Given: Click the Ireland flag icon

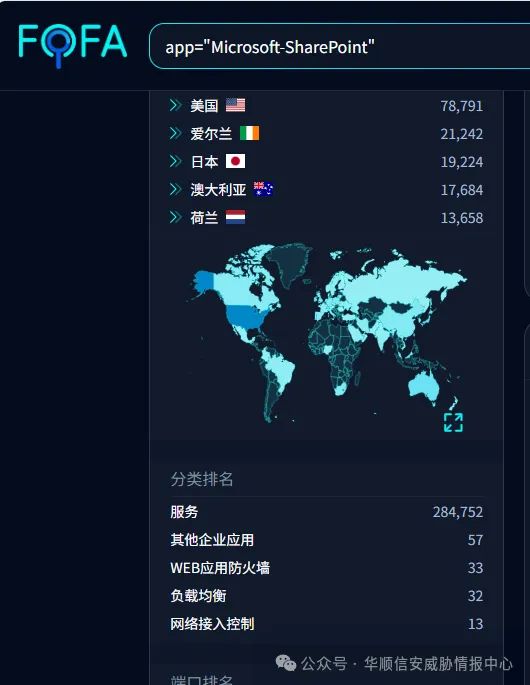Looking at the screenshot, I should coord(249,133).
